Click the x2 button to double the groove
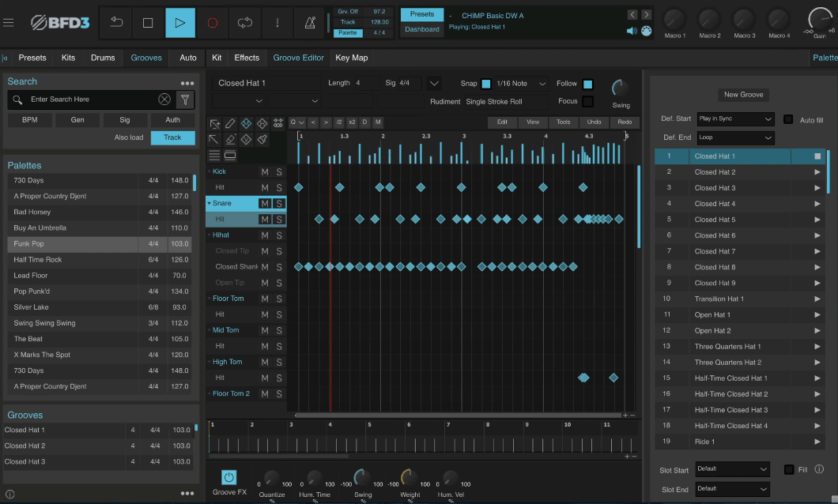Image resolution: width=838 pixels, height=504 pixels. [352, 122]
